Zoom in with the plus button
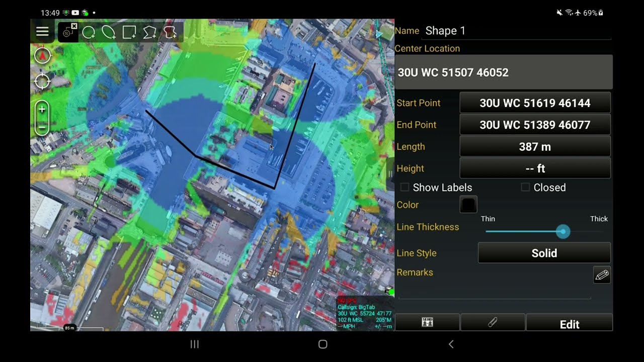Viewport: 644px width, 362px height. 42,109
